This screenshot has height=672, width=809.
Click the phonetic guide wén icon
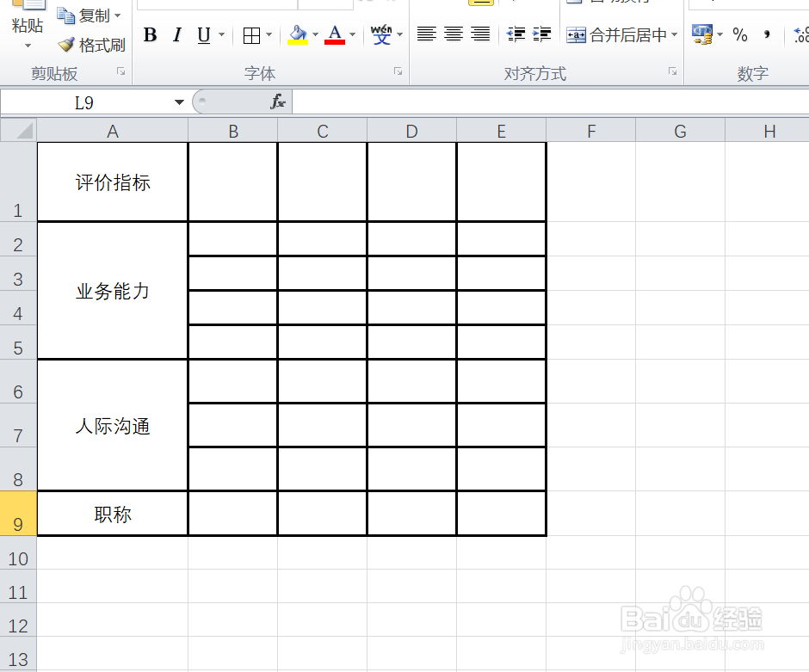click(x=381, y=35)
